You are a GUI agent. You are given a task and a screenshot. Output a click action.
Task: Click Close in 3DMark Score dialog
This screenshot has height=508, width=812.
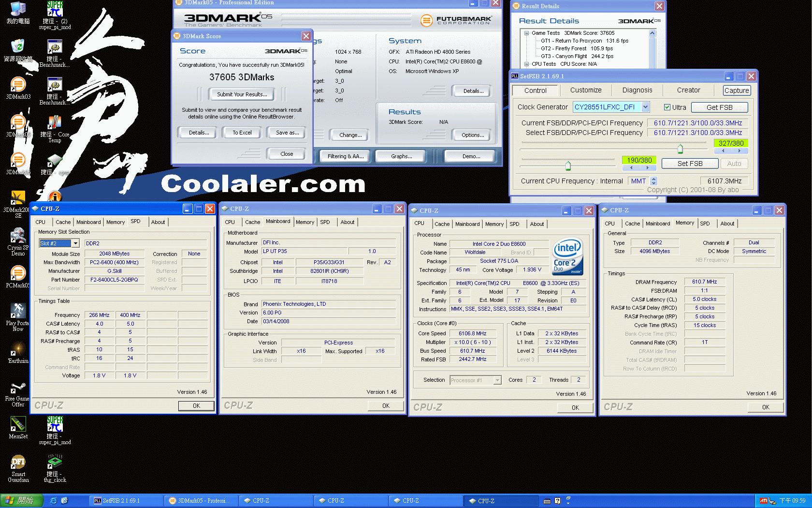[286, 154]
